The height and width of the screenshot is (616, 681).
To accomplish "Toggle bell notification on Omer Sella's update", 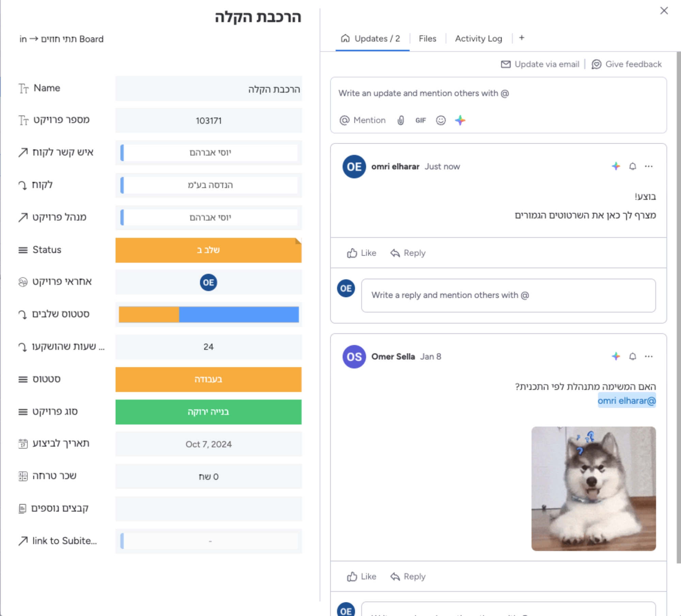I will (x=632, y=356).
